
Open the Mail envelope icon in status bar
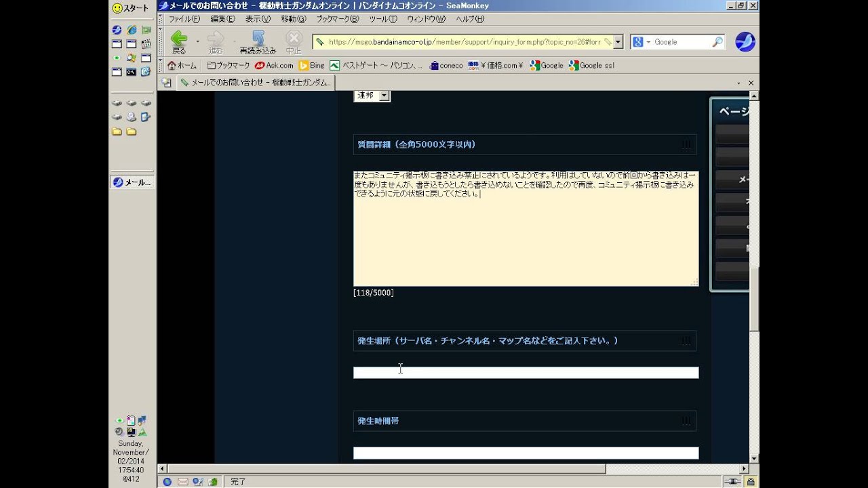point(182,482)
